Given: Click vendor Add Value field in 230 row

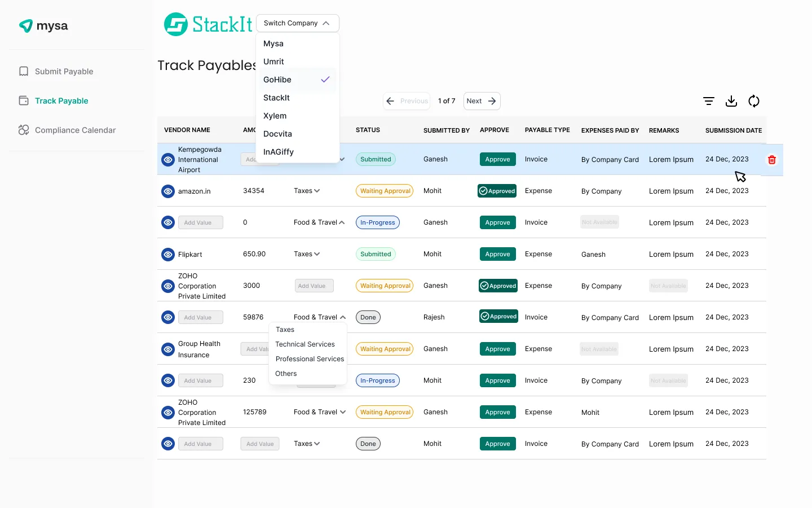Looking at the screenshot, I should [200, 380].
